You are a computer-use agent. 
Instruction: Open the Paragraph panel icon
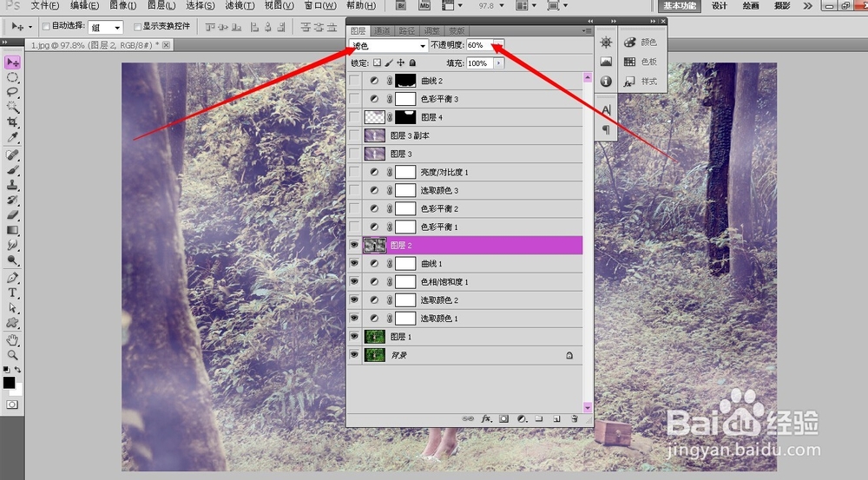coord(606,129)
